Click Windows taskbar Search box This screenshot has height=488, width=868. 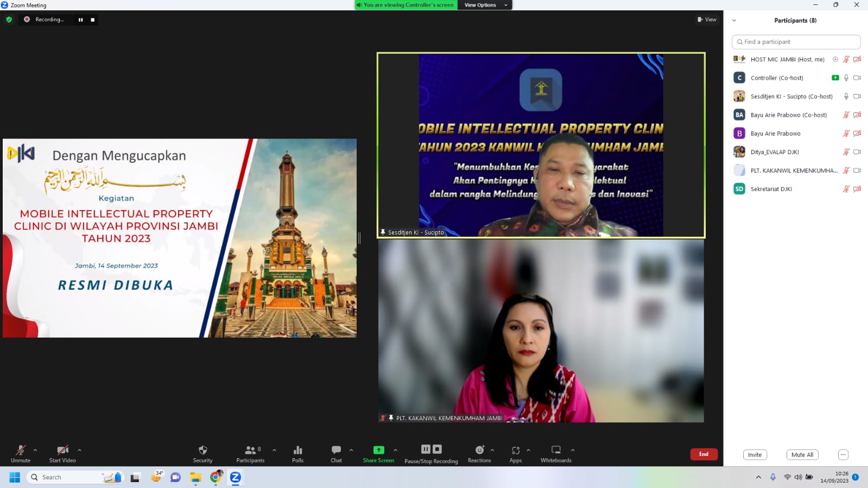pos(75,477)
